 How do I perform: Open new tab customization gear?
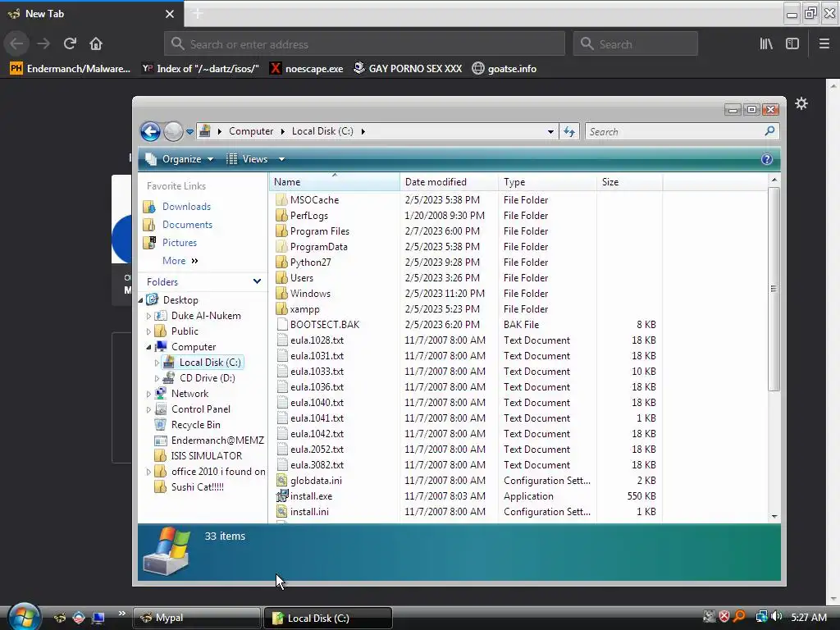(801, 103)
